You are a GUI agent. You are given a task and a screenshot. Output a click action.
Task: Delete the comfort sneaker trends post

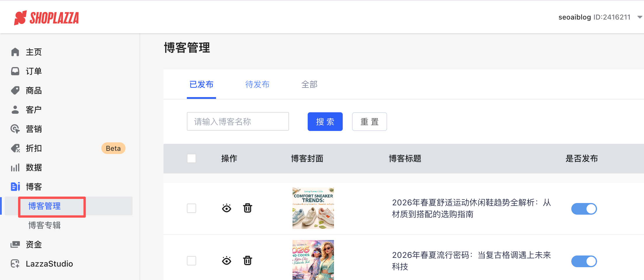(x=248, y=208)
